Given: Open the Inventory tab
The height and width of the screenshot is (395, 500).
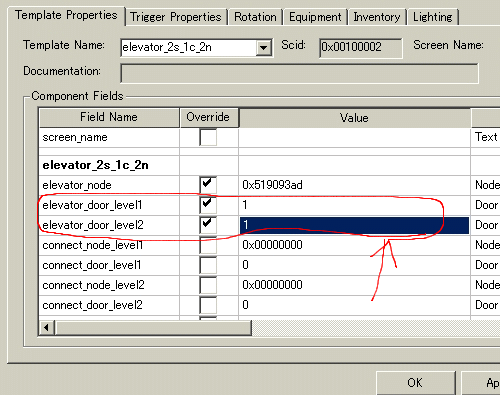Looking at the screenshot, I should pos(377,17).
